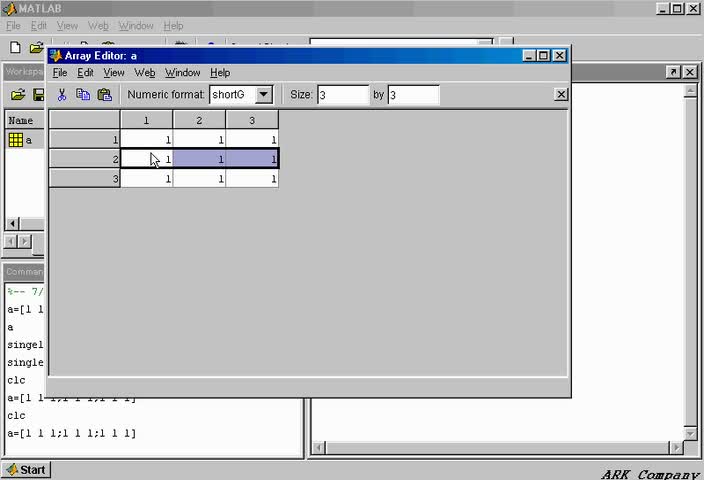
Task: Click New file icon in MATLAB toolbar
Action: tap(15, 47)
